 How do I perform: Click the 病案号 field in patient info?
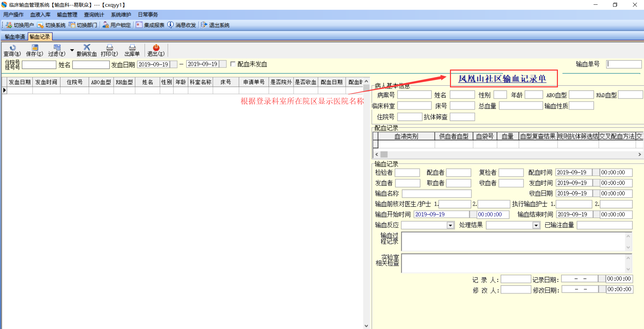tap(414, 95)
